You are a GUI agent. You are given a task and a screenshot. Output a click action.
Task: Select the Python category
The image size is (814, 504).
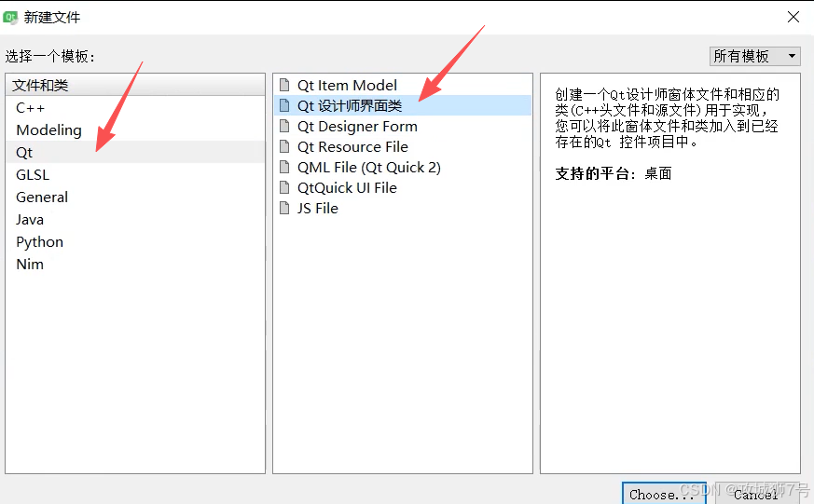pyautogui.click(x=135, y=241)
